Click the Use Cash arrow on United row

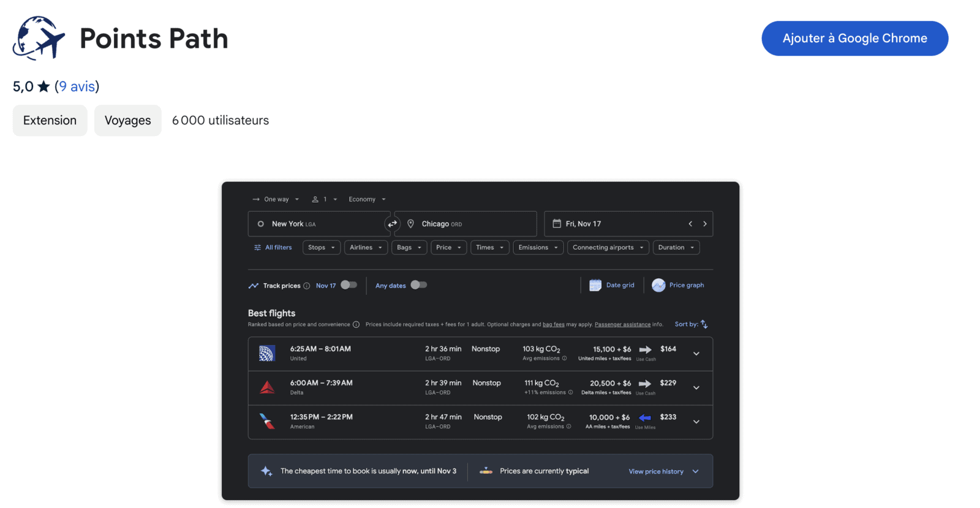[x=646, y=350]
